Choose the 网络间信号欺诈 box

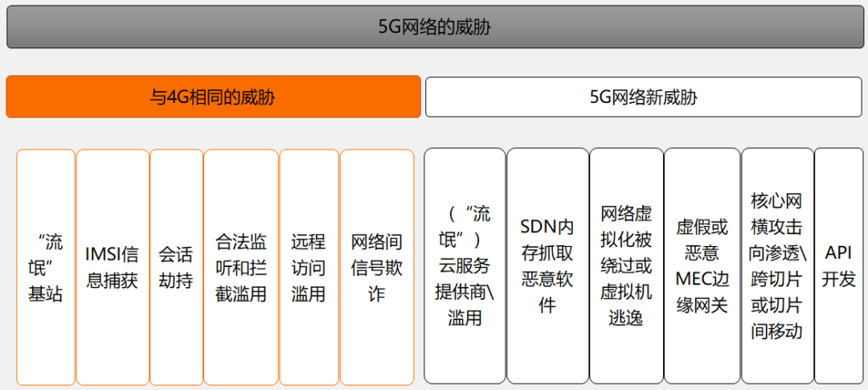click(377, 267)
